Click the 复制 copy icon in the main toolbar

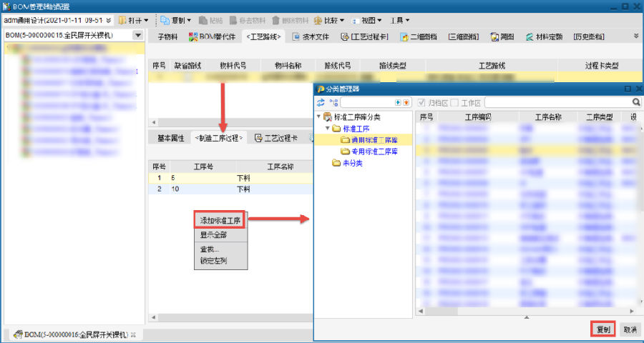(165, 20)
